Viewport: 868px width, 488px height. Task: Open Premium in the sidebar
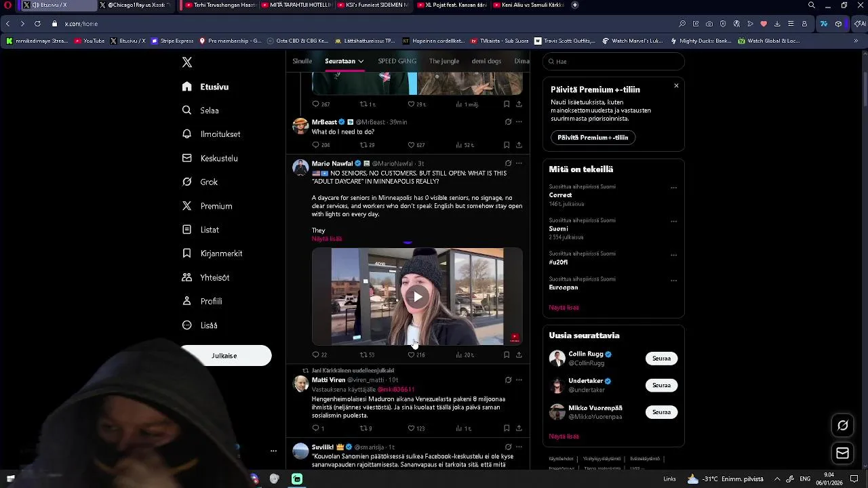click(208, 206)
